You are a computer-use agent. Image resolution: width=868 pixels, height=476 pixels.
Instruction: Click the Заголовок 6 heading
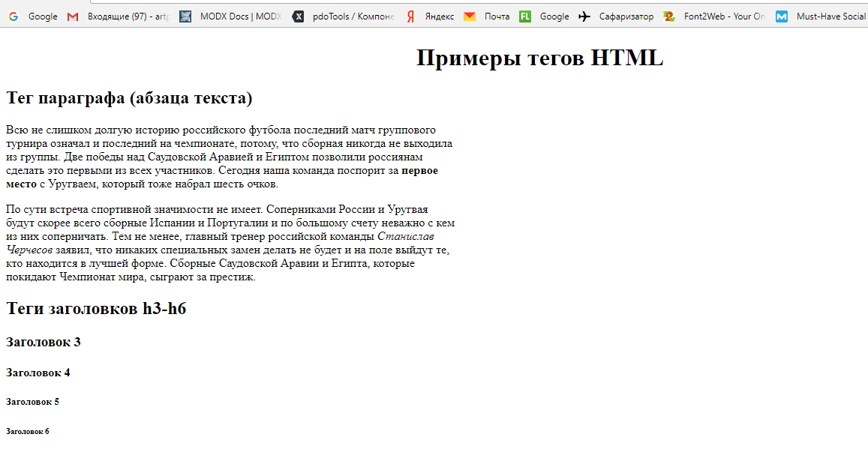click(28, 431)
